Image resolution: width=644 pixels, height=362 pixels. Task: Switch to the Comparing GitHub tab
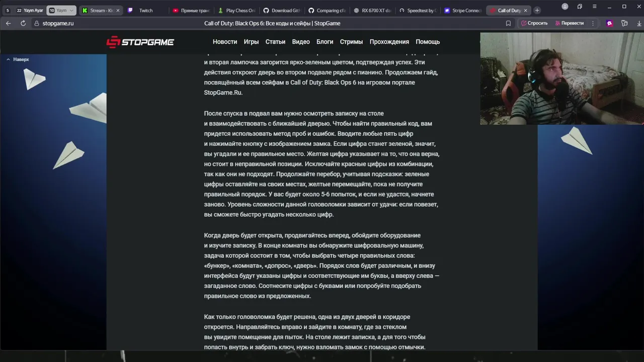[x=327, y=10]
